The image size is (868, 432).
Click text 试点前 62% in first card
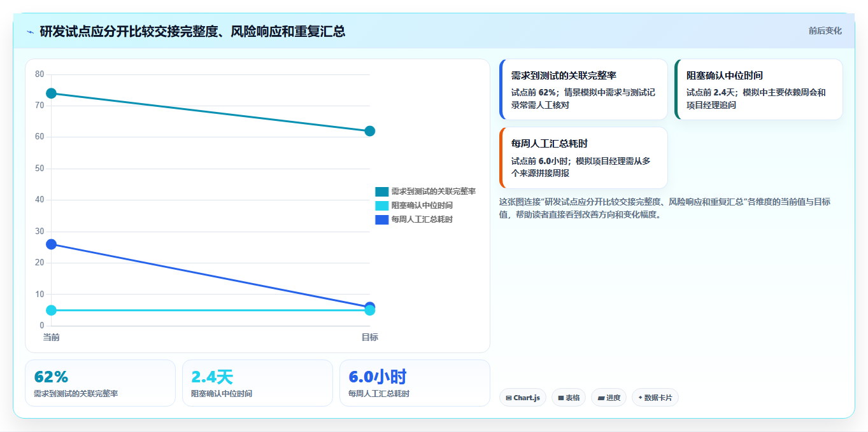tap(534, 92)
